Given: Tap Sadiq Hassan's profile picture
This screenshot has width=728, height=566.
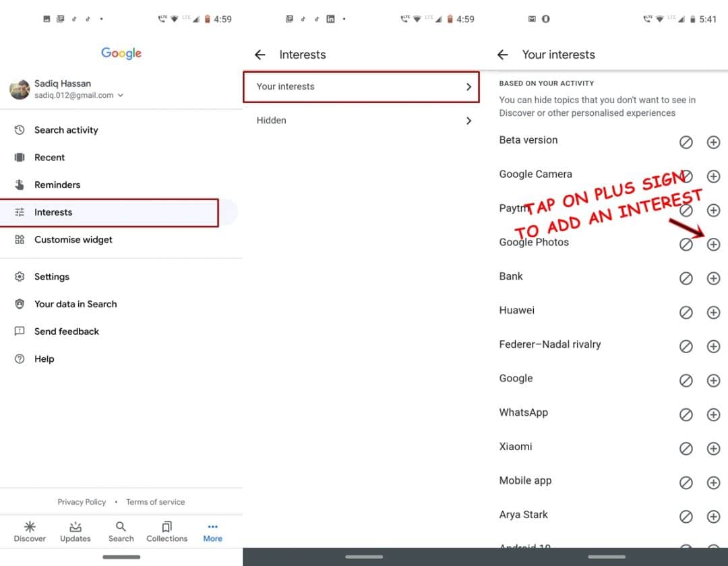Looking at the screenshot, I should [20, 89].
